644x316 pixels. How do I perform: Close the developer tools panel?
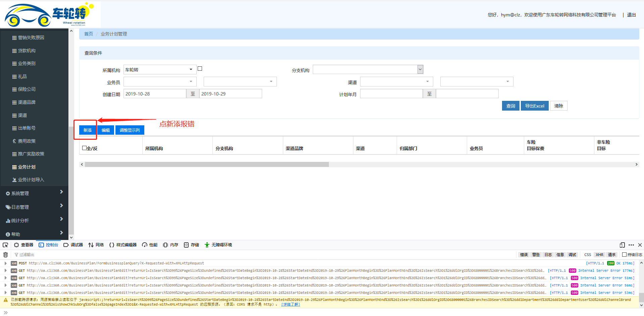coord(640,245)
